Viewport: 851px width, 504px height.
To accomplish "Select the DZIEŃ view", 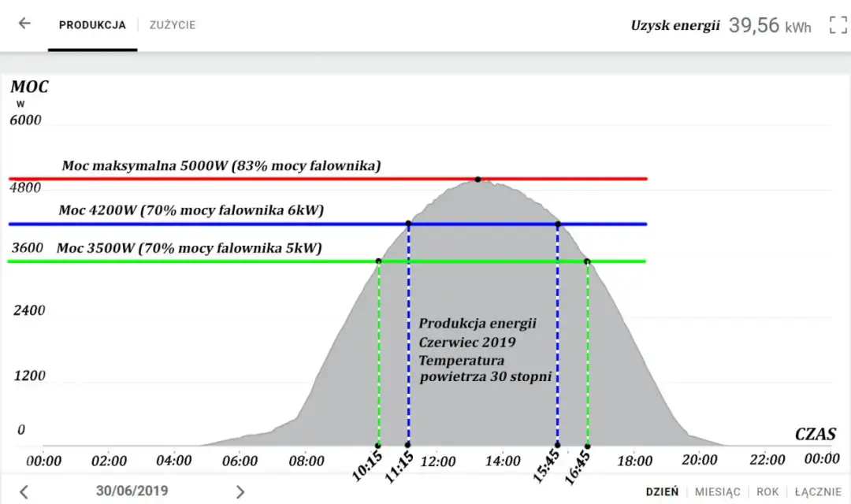I will click(662, 492).
